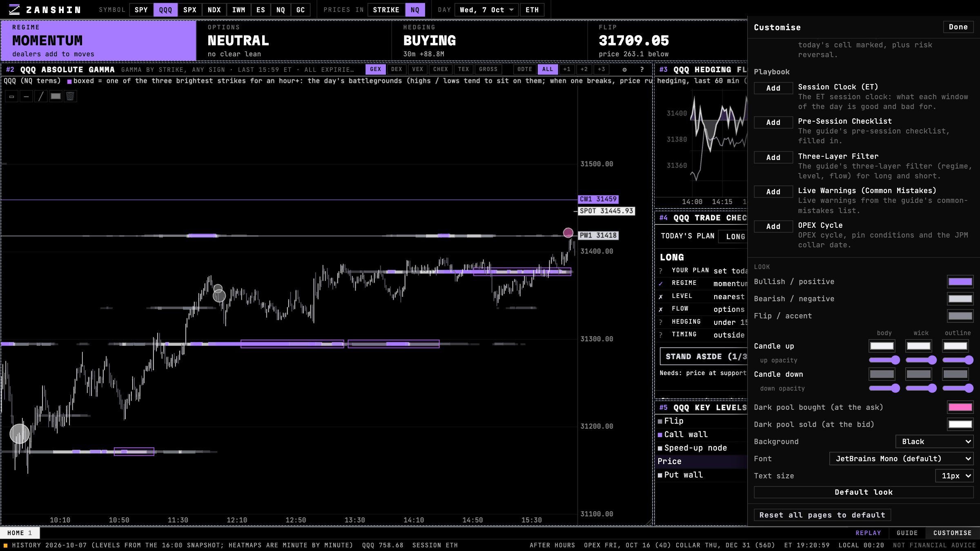This screenshot has width=980, height=551.
Task: Click the trash bin delete-drawings icon
Action: (x=70, y=96)
